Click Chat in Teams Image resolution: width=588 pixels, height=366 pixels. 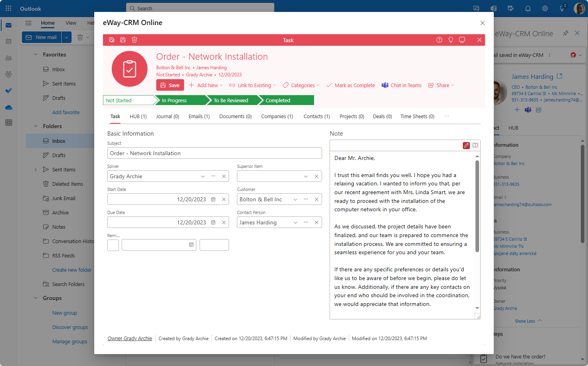[402, 86]
